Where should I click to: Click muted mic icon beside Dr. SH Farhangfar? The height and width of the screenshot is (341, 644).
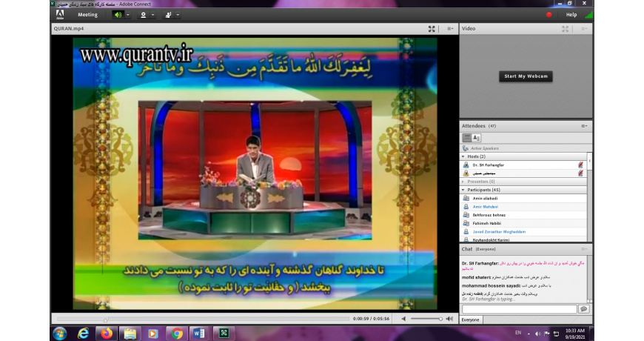(580, 165)
